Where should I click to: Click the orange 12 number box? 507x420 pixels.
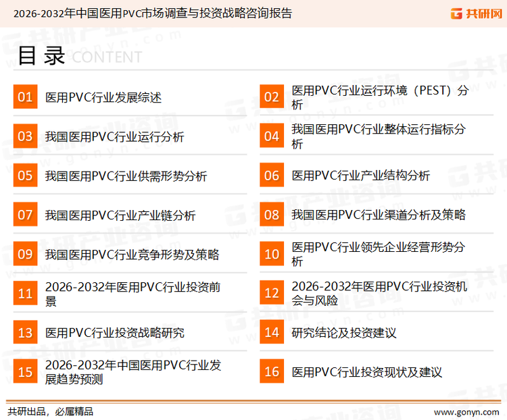pos(272,292)
